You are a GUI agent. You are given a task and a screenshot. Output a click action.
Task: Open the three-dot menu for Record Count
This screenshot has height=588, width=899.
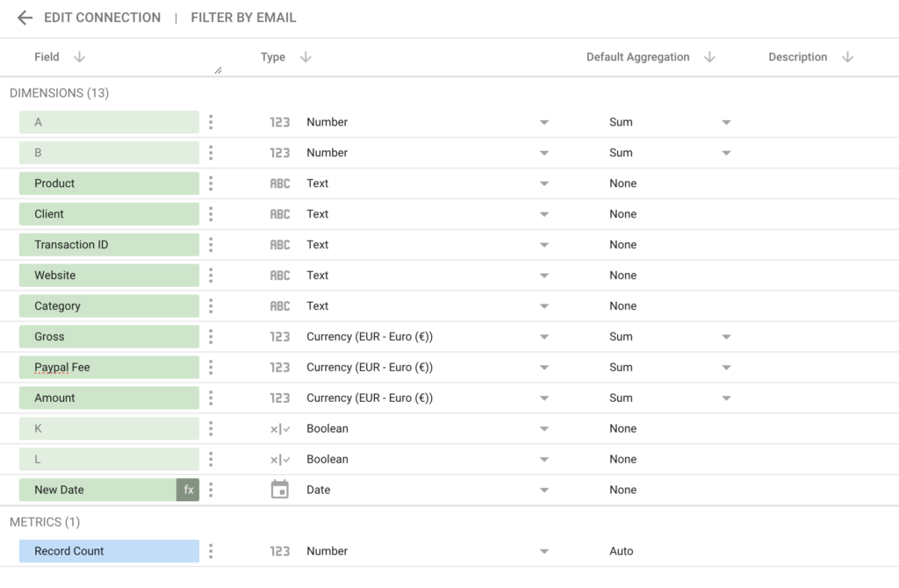pos(211,550)
